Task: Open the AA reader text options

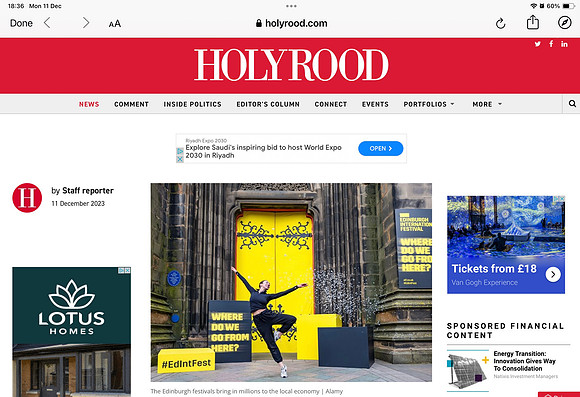Action: tap(115, 24)
